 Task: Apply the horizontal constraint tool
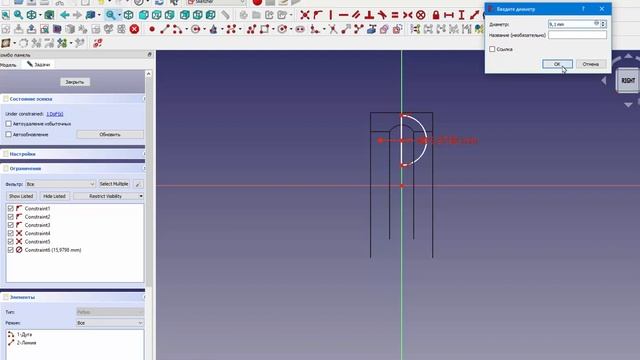click(x=343, y=15)
